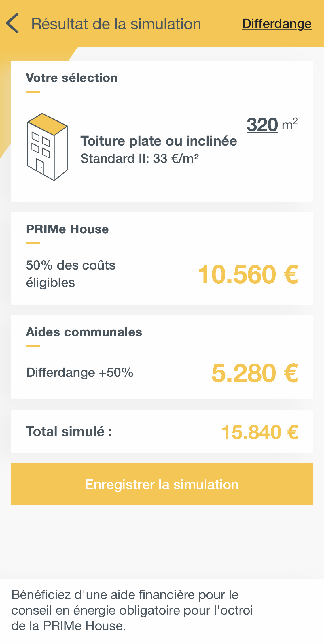Click the 10.560 € PRIMe House amount

(248, 274)
